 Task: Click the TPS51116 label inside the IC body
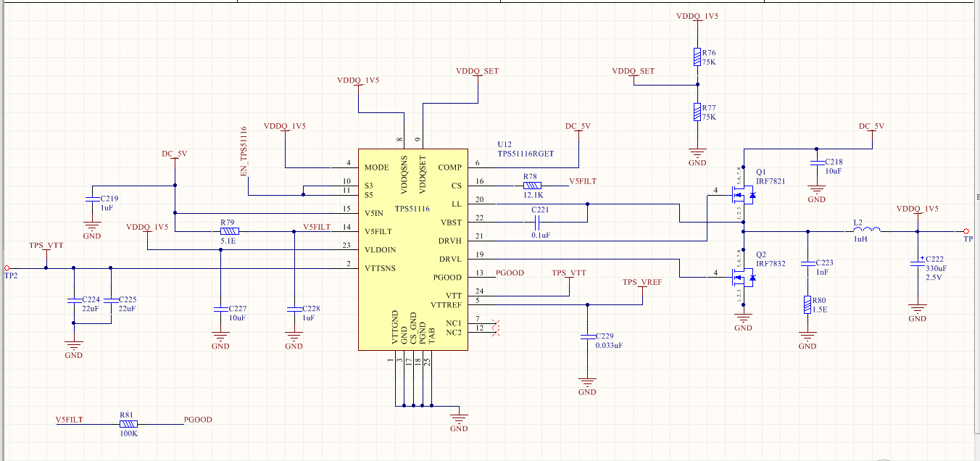[412, 209]
